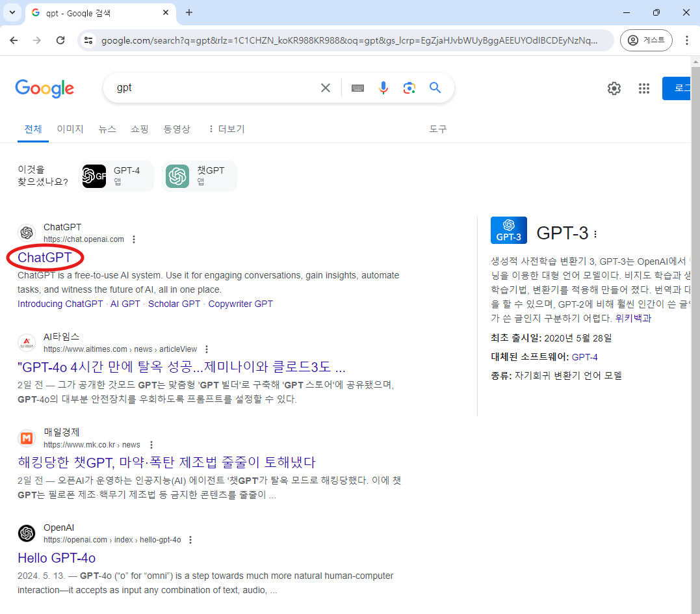Open the ChatGPT result title link

coord(45,258)
